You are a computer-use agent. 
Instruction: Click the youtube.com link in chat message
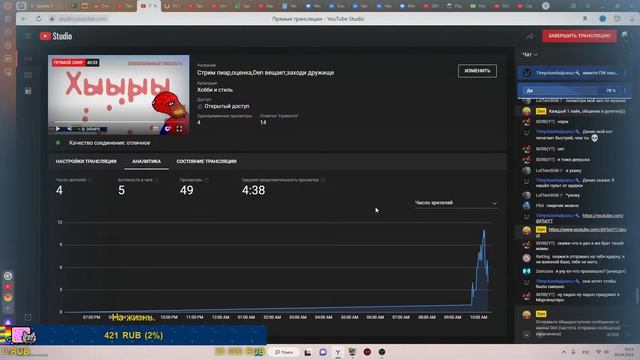pyautogui.click(x=602, y=215)
